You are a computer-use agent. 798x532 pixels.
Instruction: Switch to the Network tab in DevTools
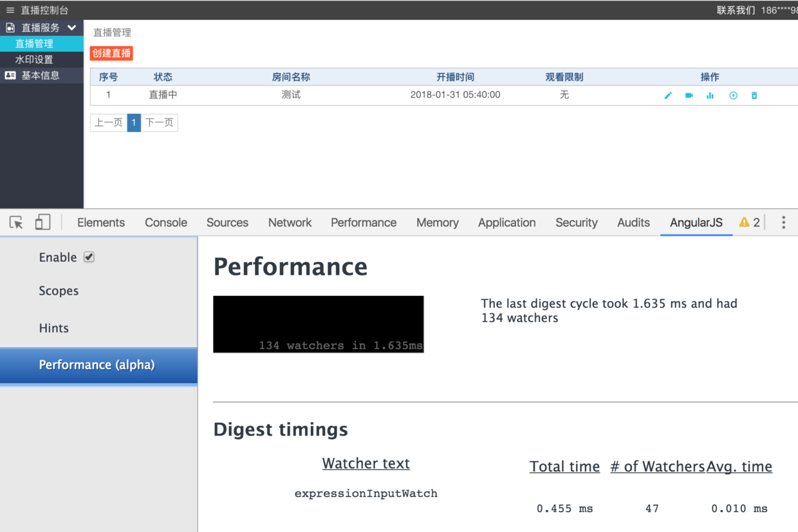(x=290, y=222)
